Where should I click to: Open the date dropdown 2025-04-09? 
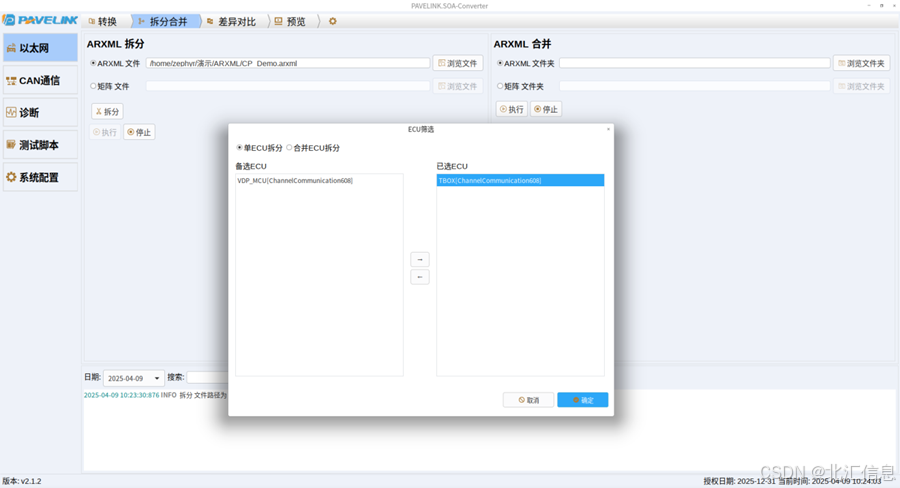134,378
